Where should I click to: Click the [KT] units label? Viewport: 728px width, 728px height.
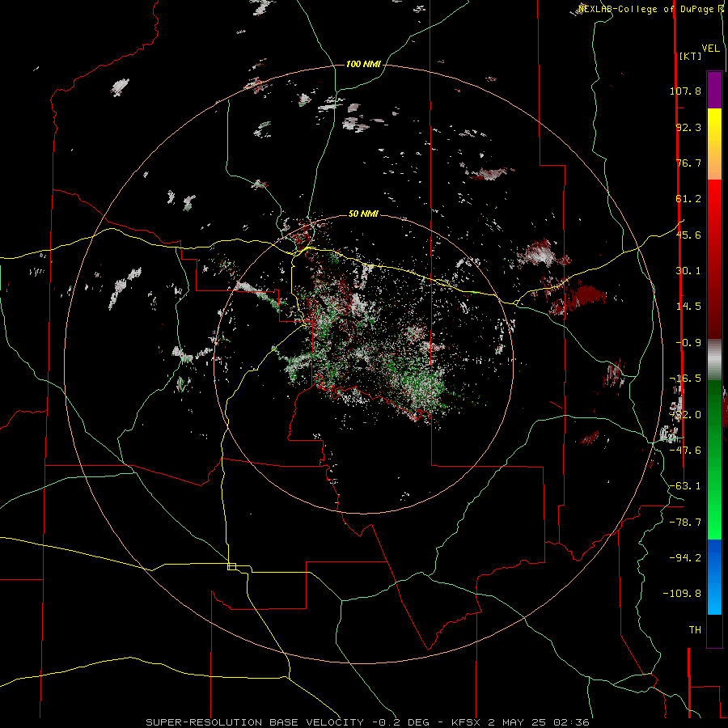690,56
